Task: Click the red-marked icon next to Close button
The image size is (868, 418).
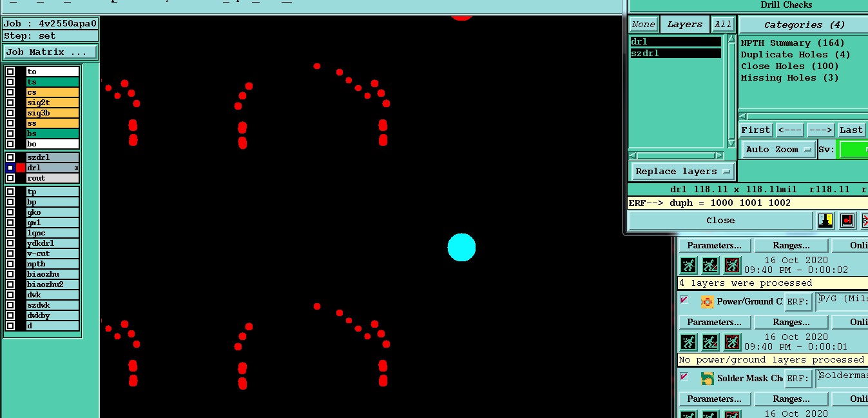Action: point(847,221)
